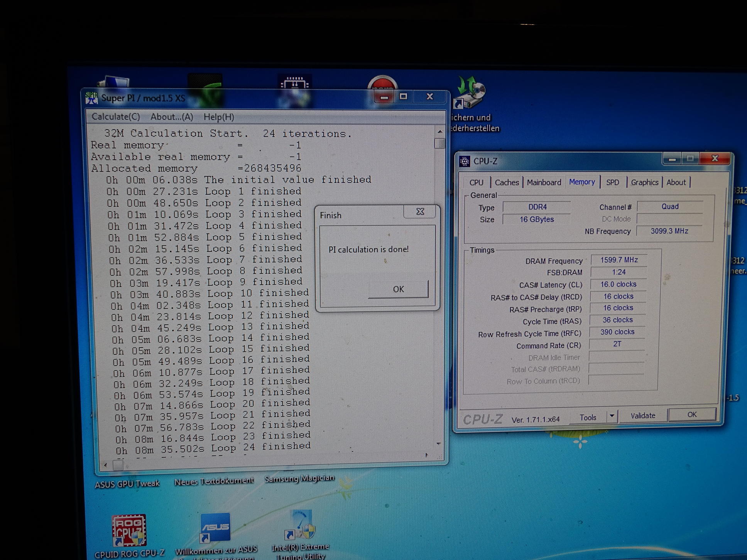Open CPUID ROG CPU-Z desktop icon
This screenshot has width=747, height=560.
(x=129, y=531)
